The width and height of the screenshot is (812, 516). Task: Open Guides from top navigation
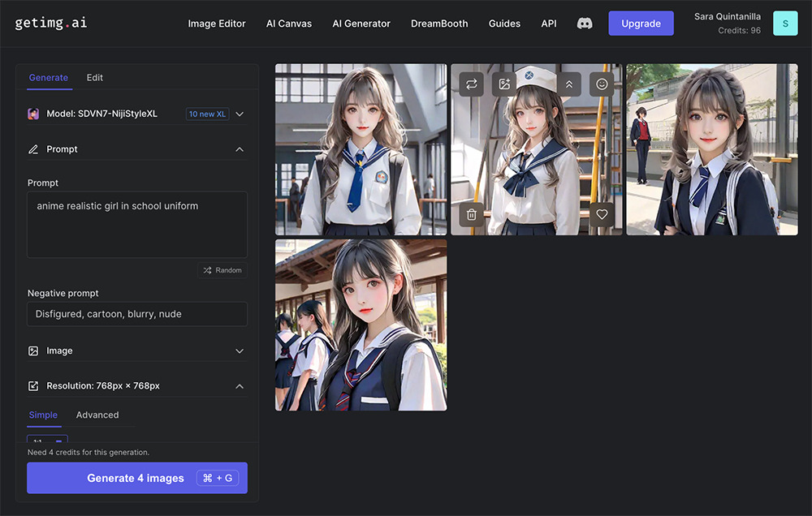[x=504, y=24]
